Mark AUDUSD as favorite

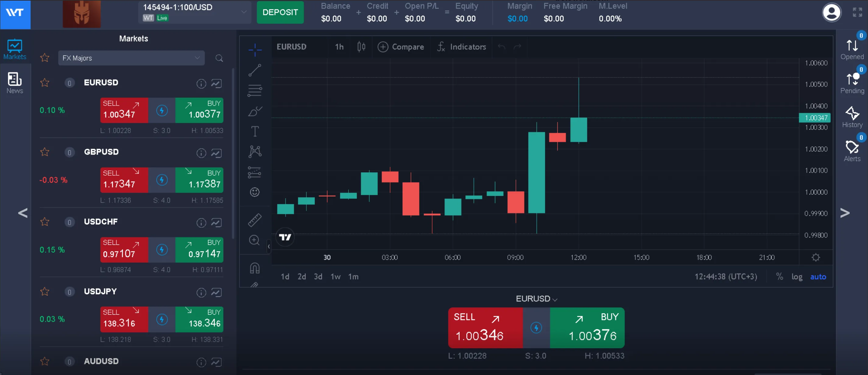(45, 361)
